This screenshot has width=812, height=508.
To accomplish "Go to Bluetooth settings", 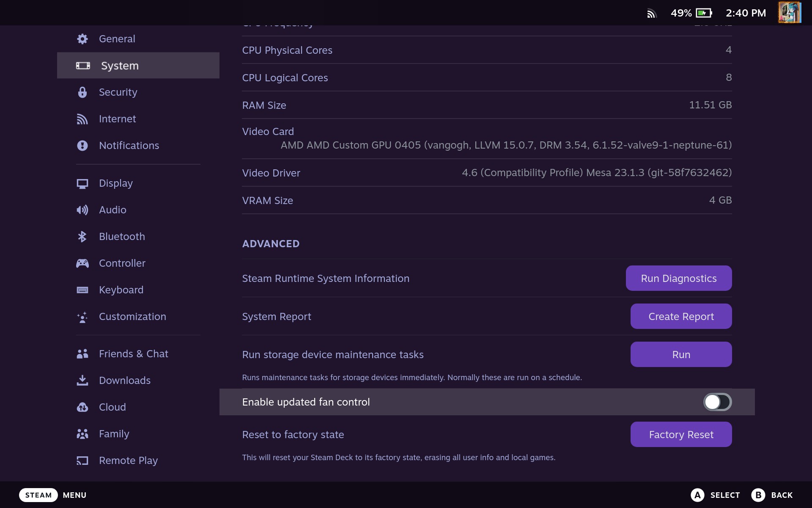I will (138, 237).
